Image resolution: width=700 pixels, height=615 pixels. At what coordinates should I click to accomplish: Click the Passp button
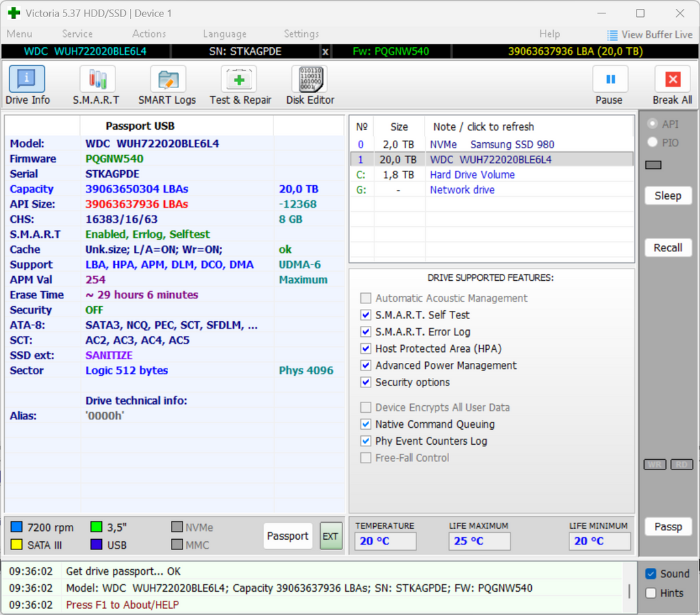(x=669, y=527)
